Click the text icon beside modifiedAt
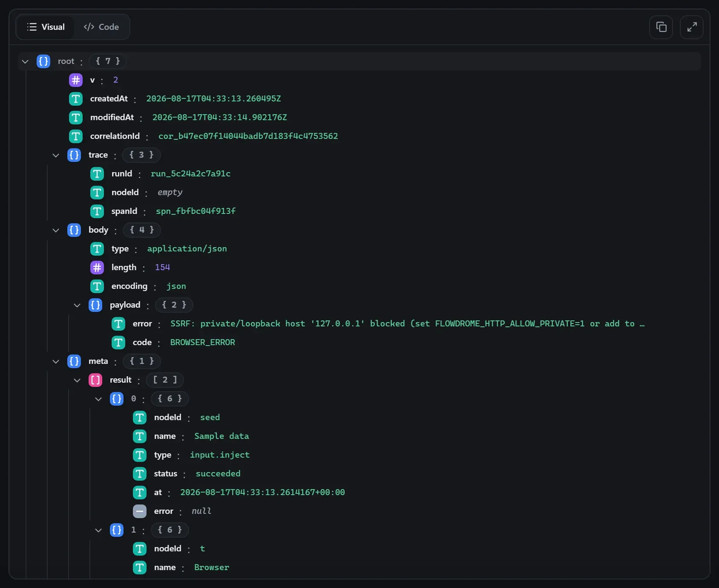Screen dimensions: 719x588 (76, 118)
